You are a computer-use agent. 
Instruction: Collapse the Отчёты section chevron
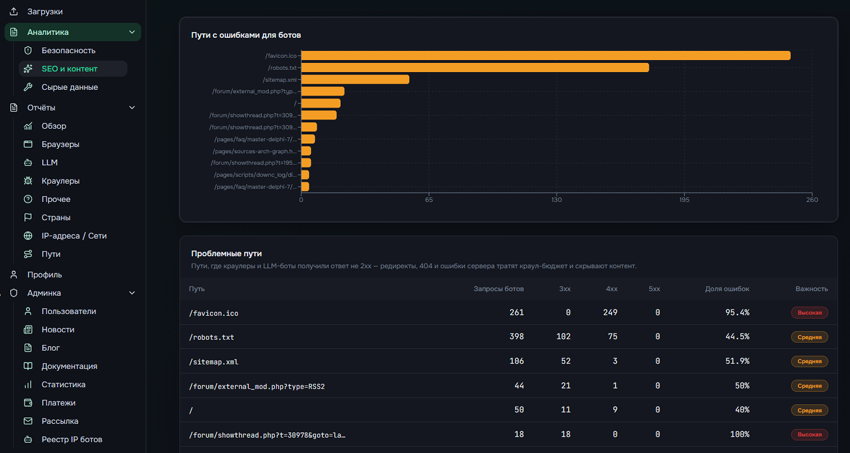[x=132, y=108]
